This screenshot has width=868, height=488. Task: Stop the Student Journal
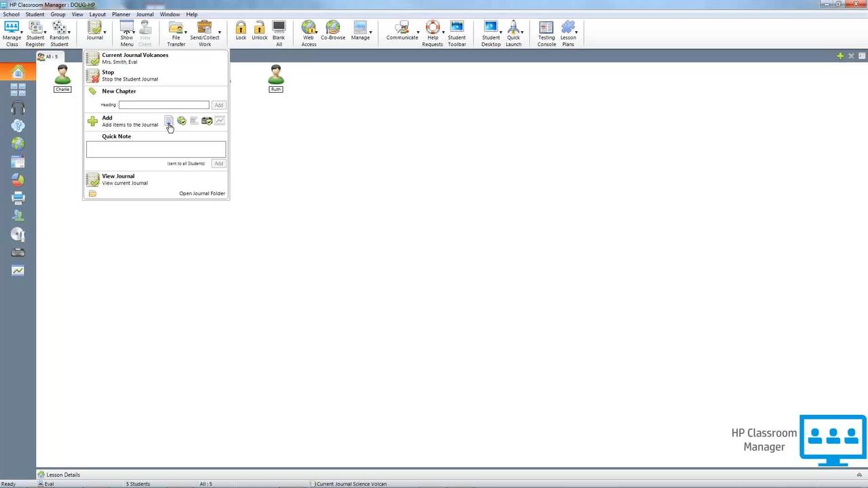[x=155, y=75]
